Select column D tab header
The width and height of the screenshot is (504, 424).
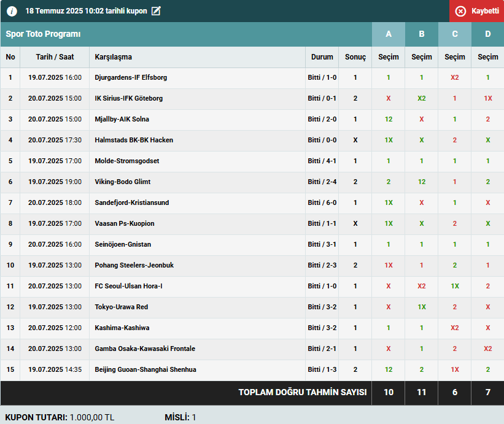pyautogui.click(x=488, y=34)
